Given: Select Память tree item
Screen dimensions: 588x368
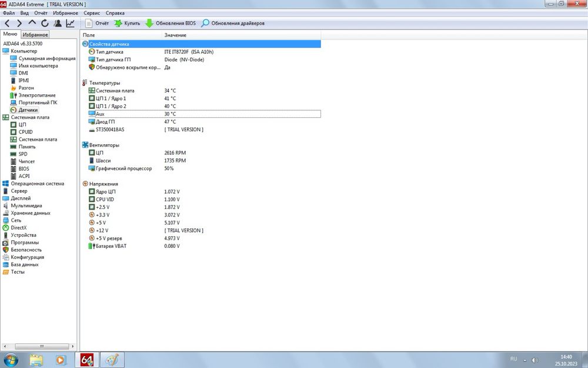Looking at the screenshot, I should (x=23, y=147).
